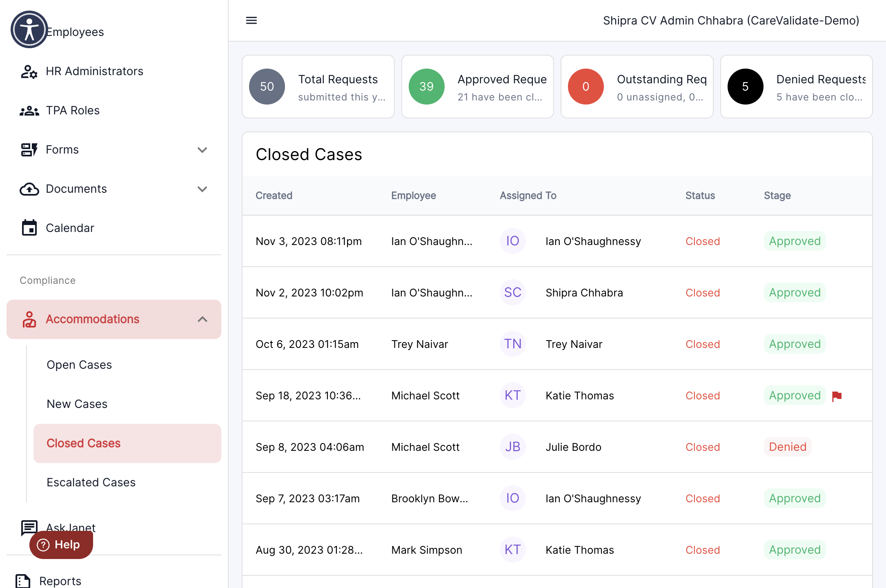Open case created Nov 2, 2023 10:02pm

[309, 293]
